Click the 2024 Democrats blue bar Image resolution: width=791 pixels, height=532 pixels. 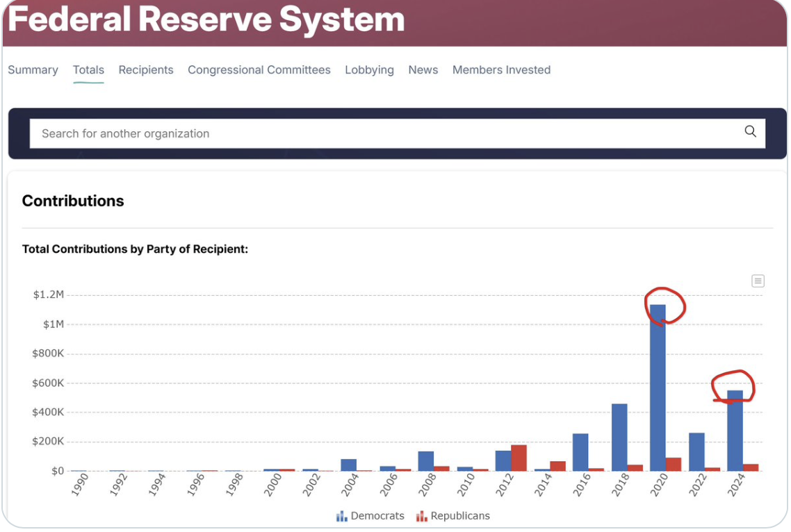click(735, 431)
